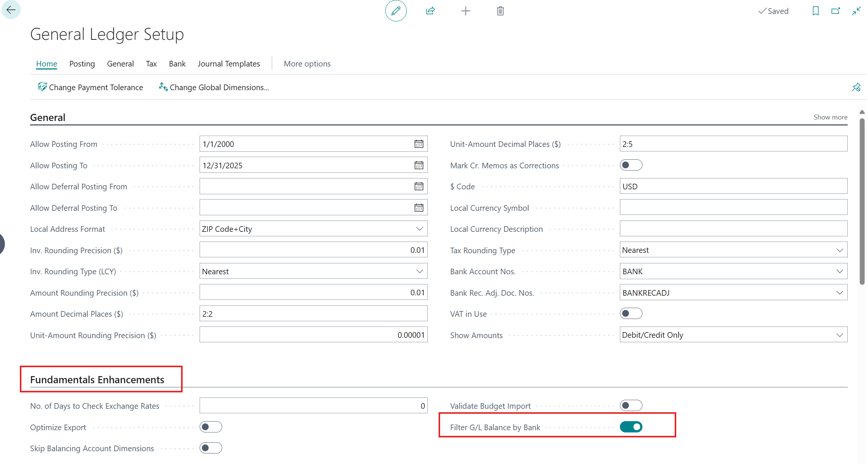Click the Show more link
Screen dimensions: 868x464
point(830,117)
